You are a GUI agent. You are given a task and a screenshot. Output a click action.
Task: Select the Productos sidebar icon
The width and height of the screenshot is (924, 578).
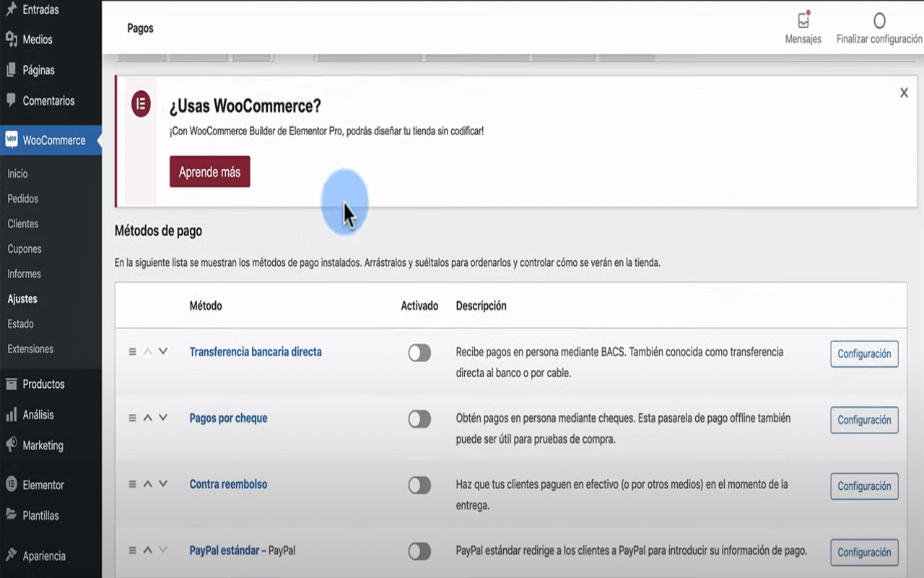click(12, 384)
